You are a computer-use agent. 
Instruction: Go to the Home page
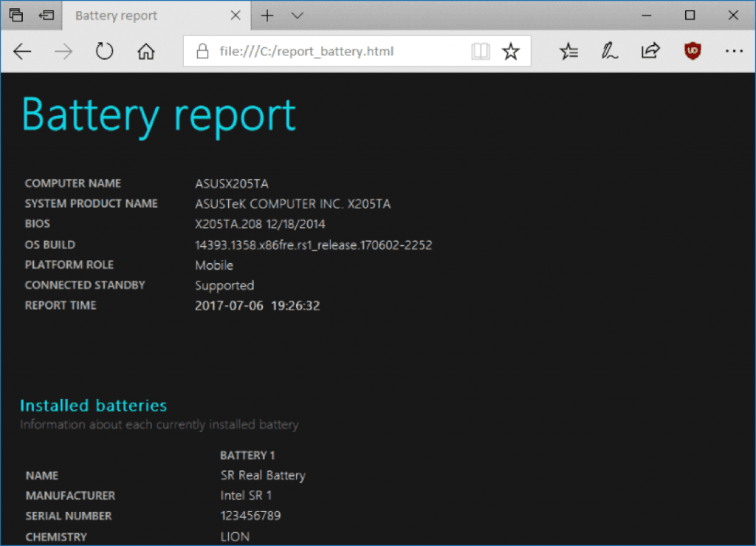click(x=146, y=51)
